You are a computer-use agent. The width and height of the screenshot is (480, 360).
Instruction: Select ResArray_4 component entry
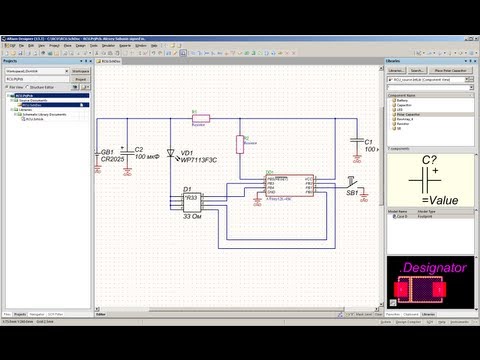tap(405, 119)
